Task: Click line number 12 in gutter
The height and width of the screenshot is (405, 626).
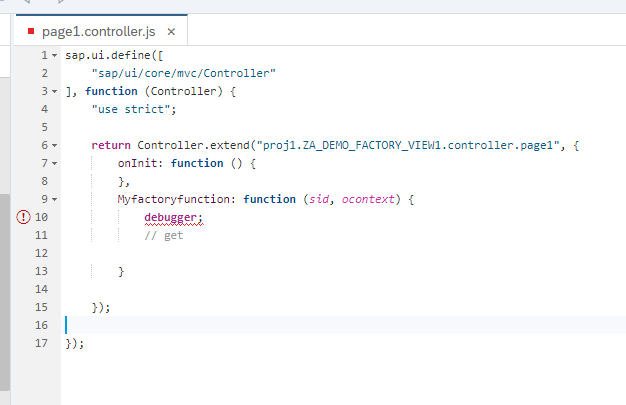Action: tap(42, 253)
